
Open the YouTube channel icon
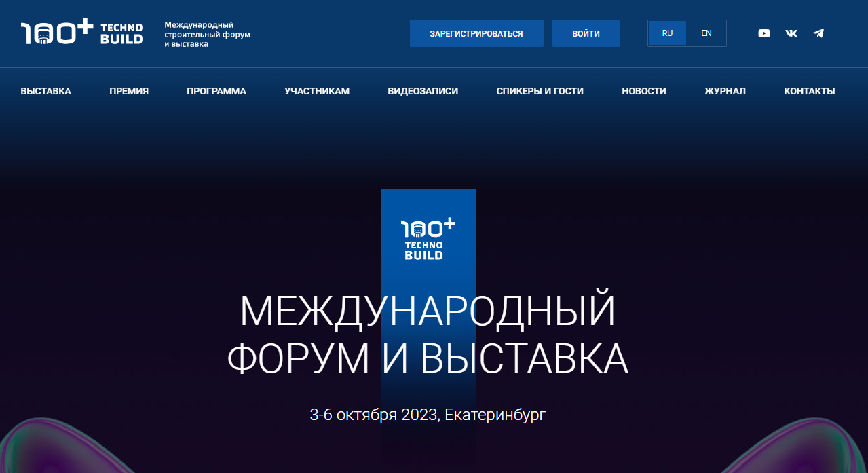coord(764,33)
